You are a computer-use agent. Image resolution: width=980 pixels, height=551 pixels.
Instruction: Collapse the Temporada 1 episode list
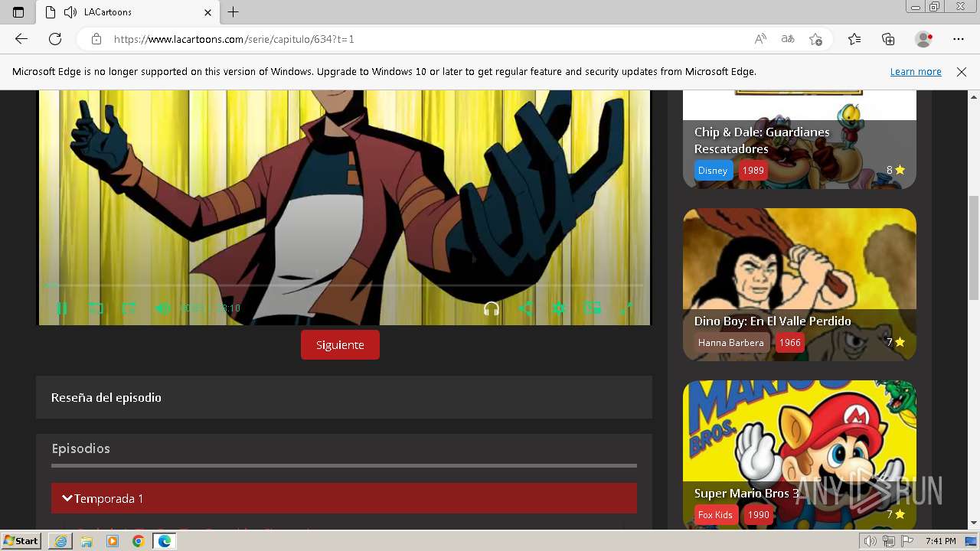(344, 498)
